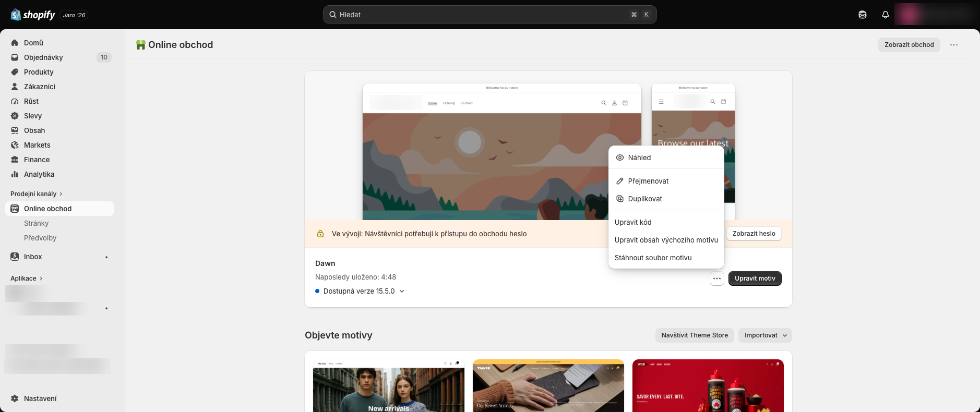Click the Obsah content icon
This screenshot has width=980, height=412.
(x=15, y=130)
